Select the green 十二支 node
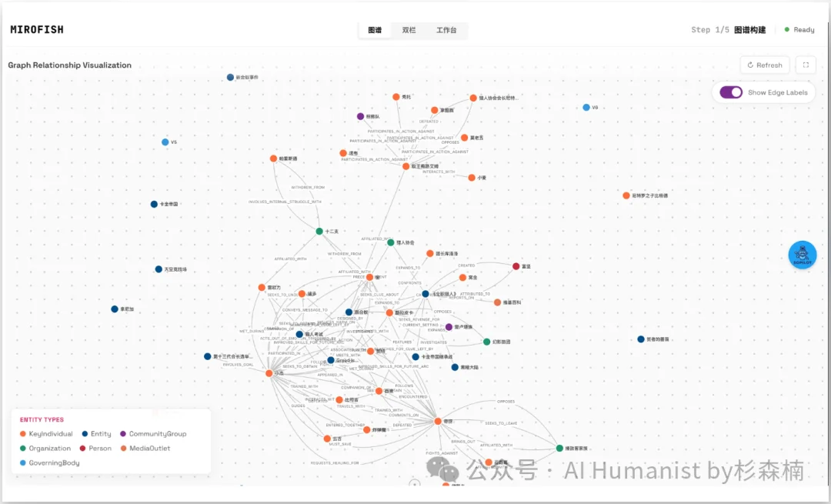The width and height of the screenshot is (831, 504). click(319, 232)
